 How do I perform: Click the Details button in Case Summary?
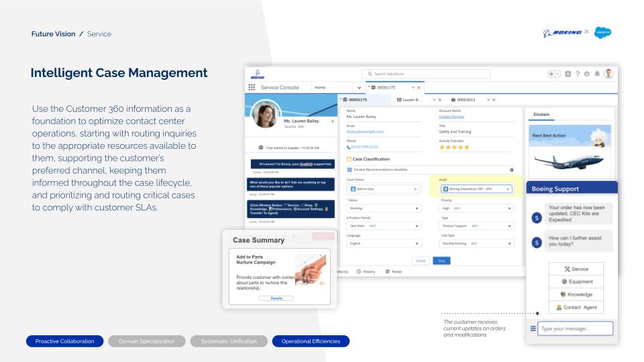coord(276,298)
